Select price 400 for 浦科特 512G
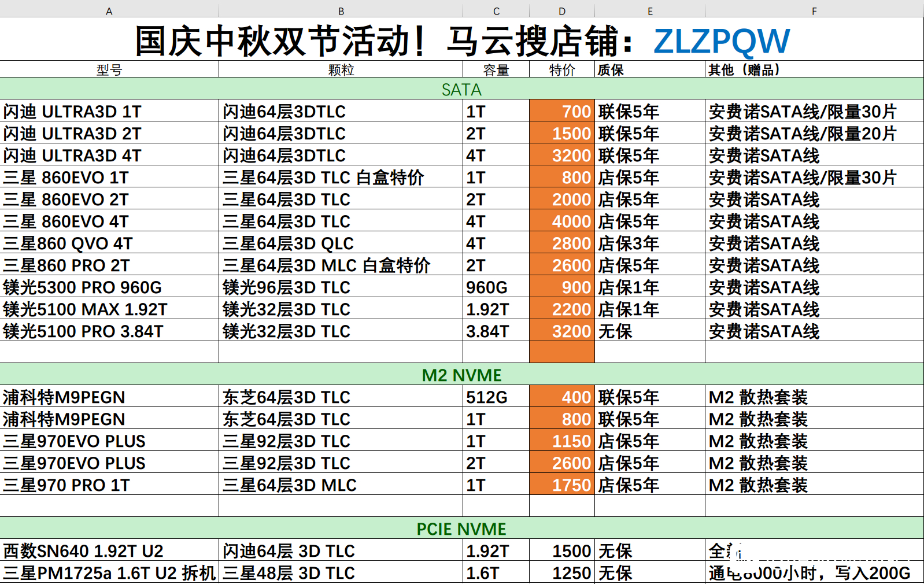Viewport: 924px width, 584px height. tap(562, 397)
